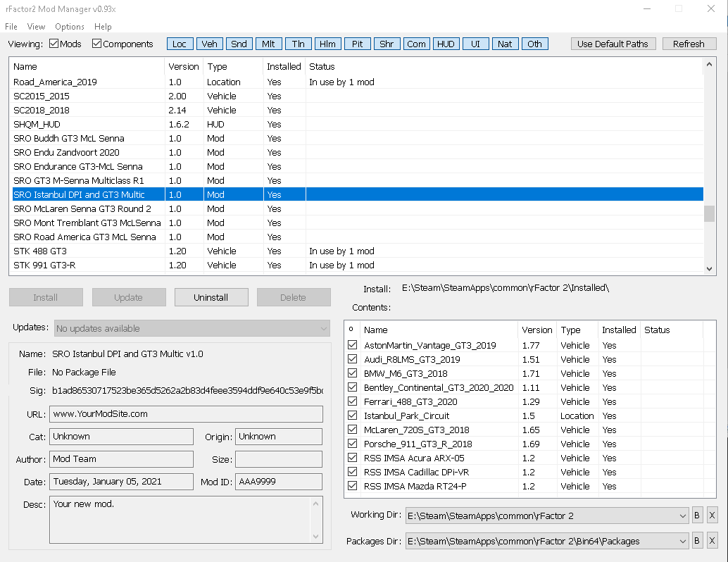Viewport: 728px width, 562px height.
Task: Uncheck RSS IMSA Mazda RT24-P checkbox
Action: tap(353, 486)
